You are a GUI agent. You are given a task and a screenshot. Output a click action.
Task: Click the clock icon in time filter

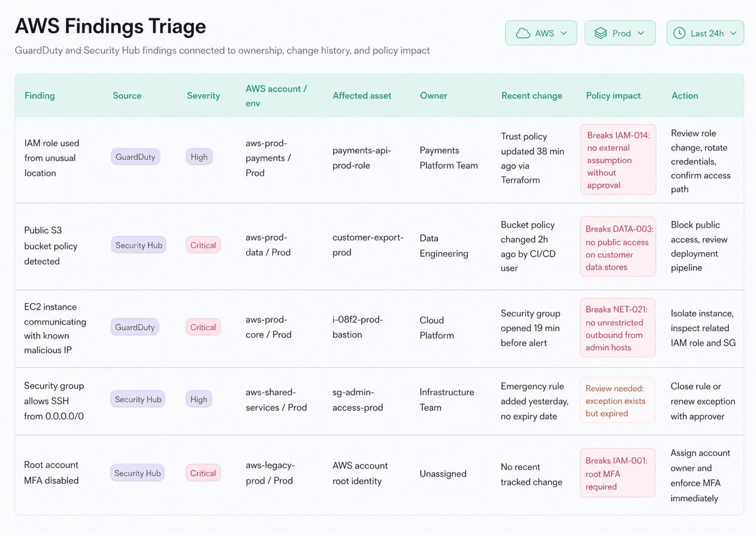[x=679, y=33]
